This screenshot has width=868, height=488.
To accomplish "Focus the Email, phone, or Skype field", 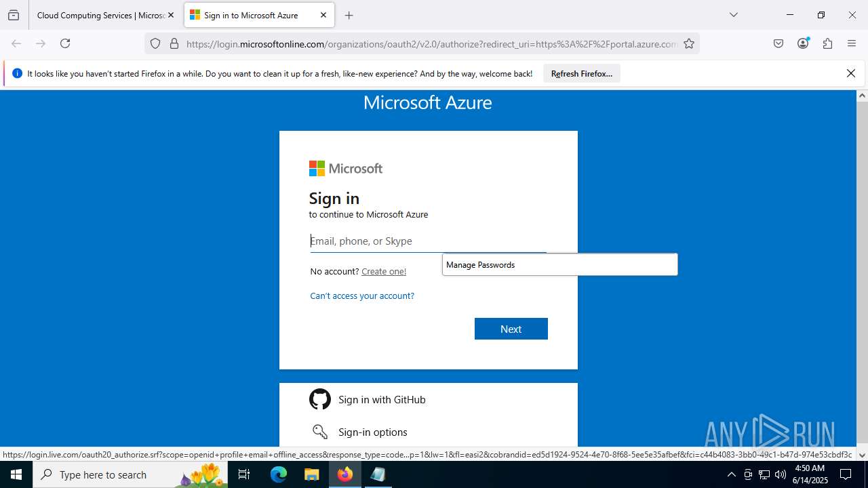I will (x=429, y=241).
